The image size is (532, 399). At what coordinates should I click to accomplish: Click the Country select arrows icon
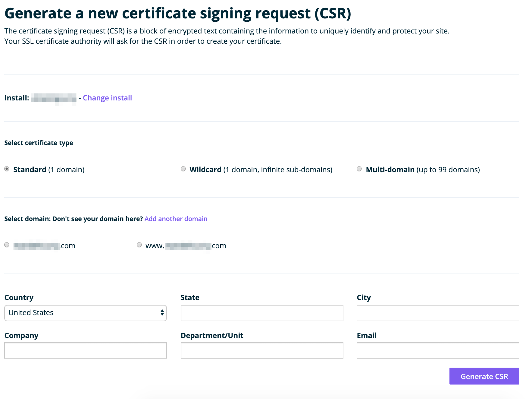click(162, 313)
